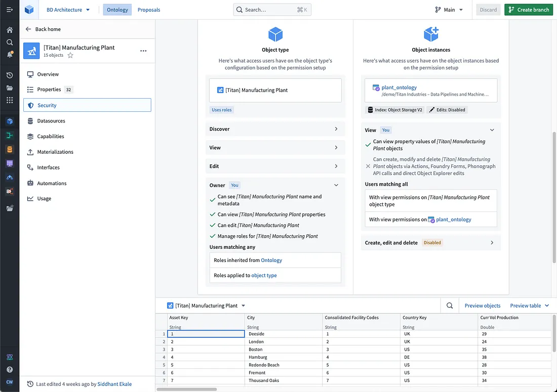
Task: Click the Index: Object Storage V2 tag
Action: point(394,110)
